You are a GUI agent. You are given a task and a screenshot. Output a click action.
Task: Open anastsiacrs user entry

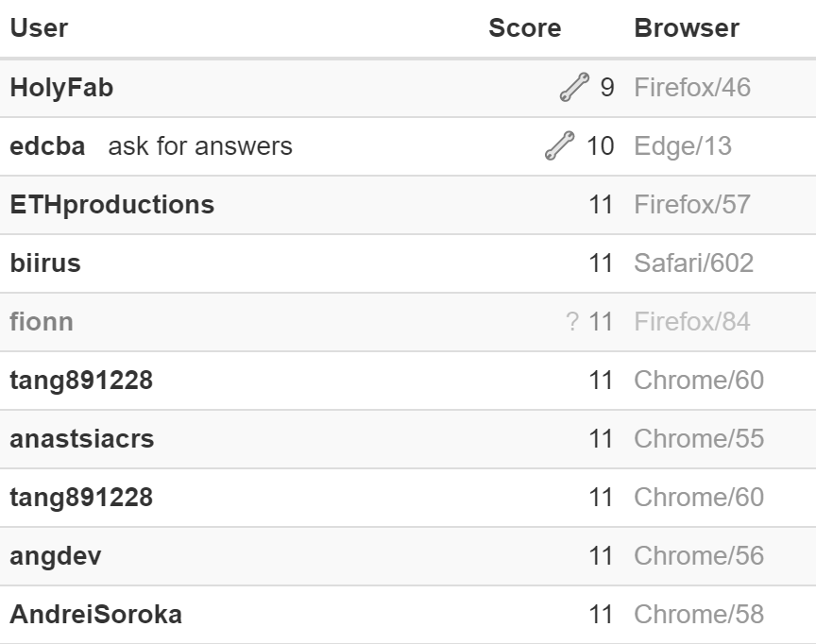click(x=82, y=438)
